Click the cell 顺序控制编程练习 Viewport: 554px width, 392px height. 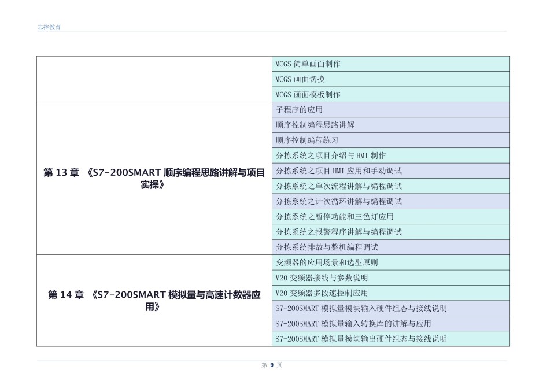[391, 140]
